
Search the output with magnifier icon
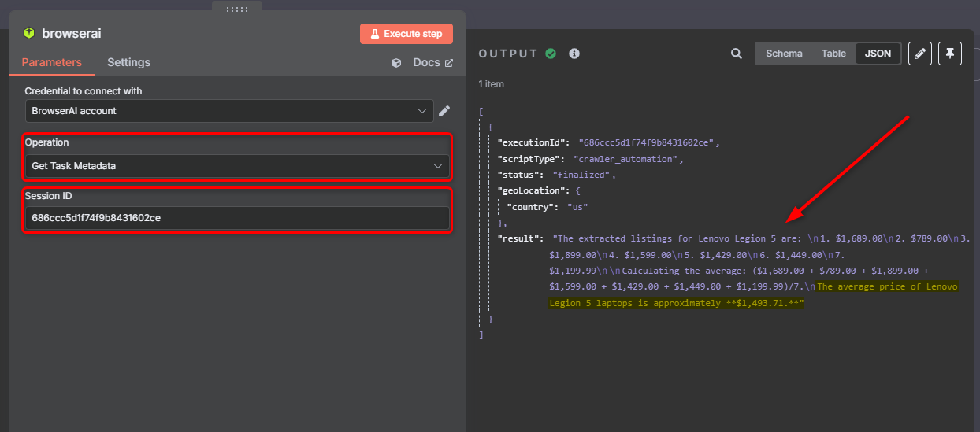[737, 54]
